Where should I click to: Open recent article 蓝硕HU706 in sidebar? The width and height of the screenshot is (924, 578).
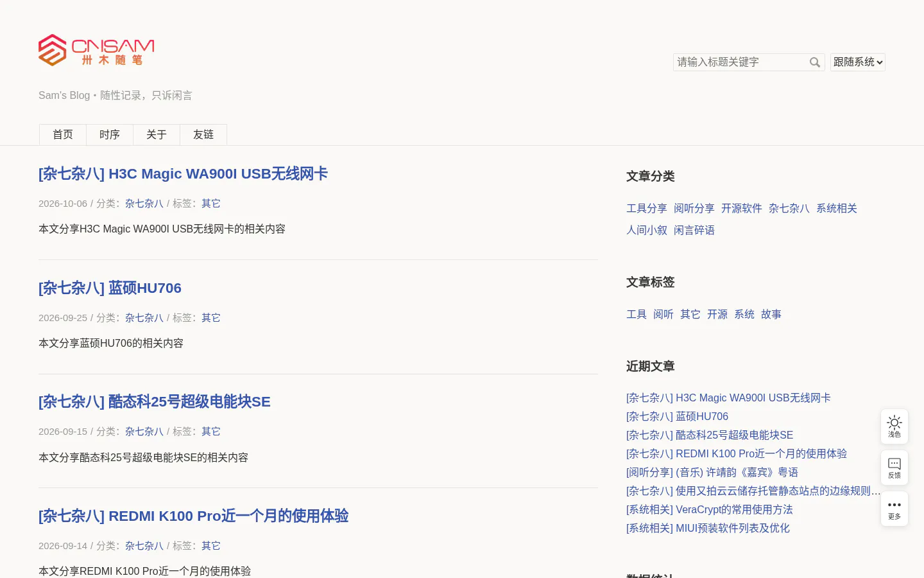pyautogui.click(x=677, y=417)
